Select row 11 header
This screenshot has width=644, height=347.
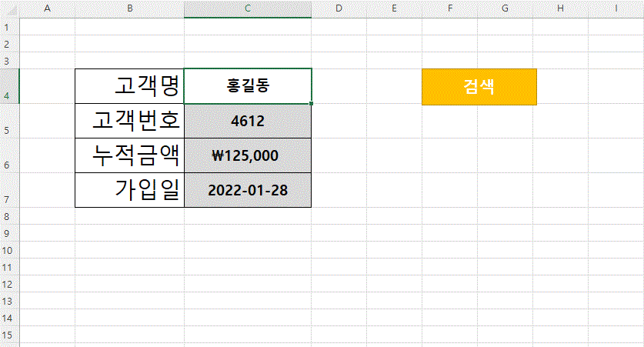[x=9, y=267]
